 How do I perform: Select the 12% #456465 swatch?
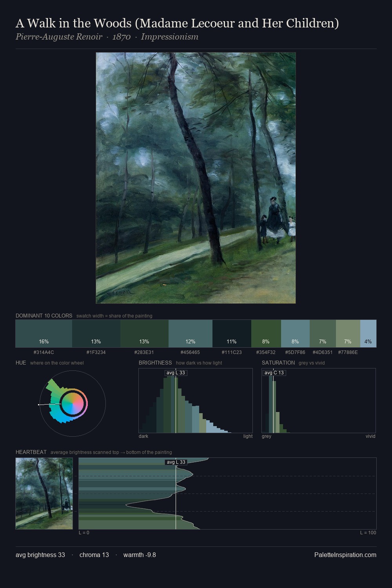(x=191, y=334)
